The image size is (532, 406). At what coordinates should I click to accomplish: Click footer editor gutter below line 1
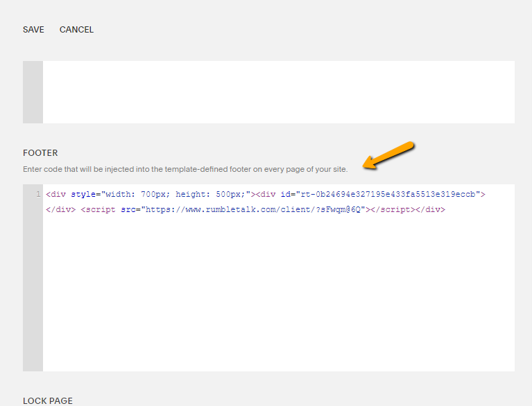pos(33,291)
